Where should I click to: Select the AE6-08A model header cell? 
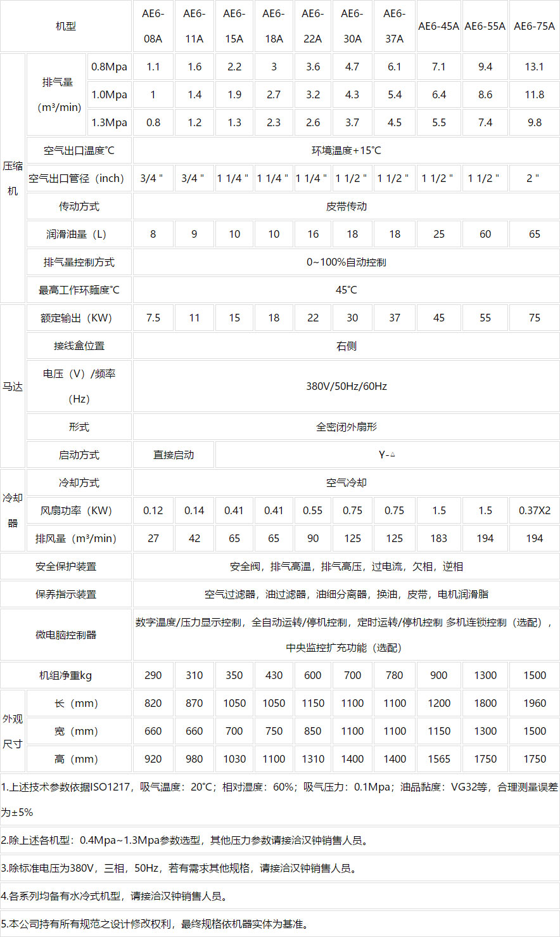click(x=153, y=26)
